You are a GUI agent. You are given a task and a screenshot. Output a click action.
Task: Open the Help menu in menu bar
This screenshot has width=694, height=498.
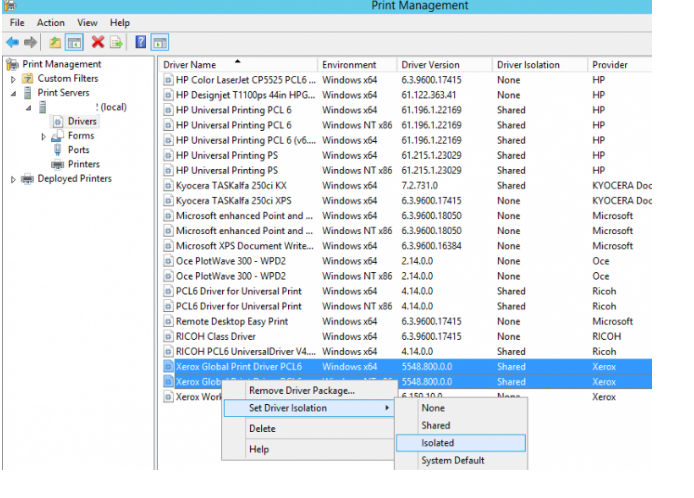120,23
